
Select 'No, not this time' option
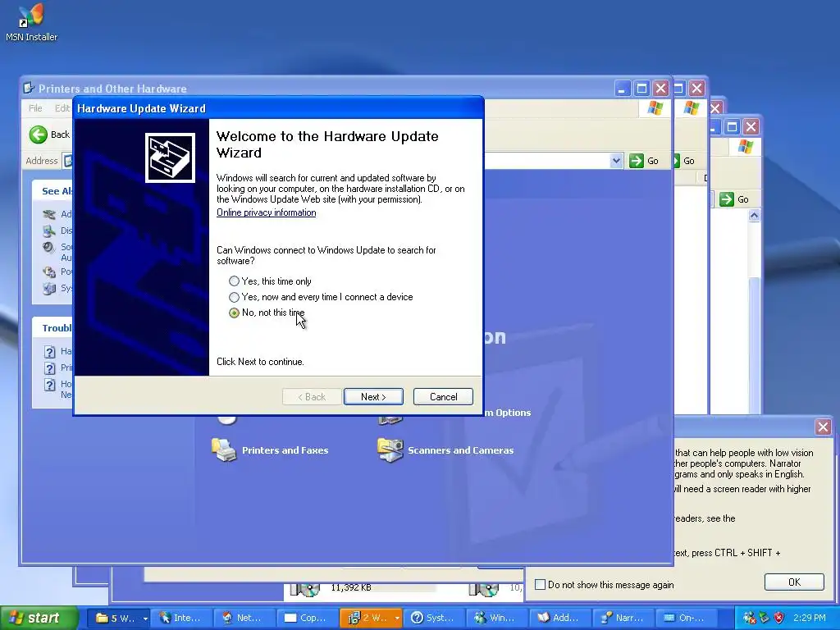click(x=267, y=313)
